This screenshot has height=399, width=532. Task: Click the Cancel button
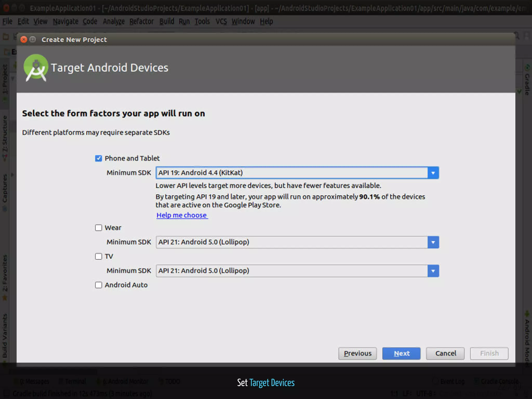click(x=445, y=353)
